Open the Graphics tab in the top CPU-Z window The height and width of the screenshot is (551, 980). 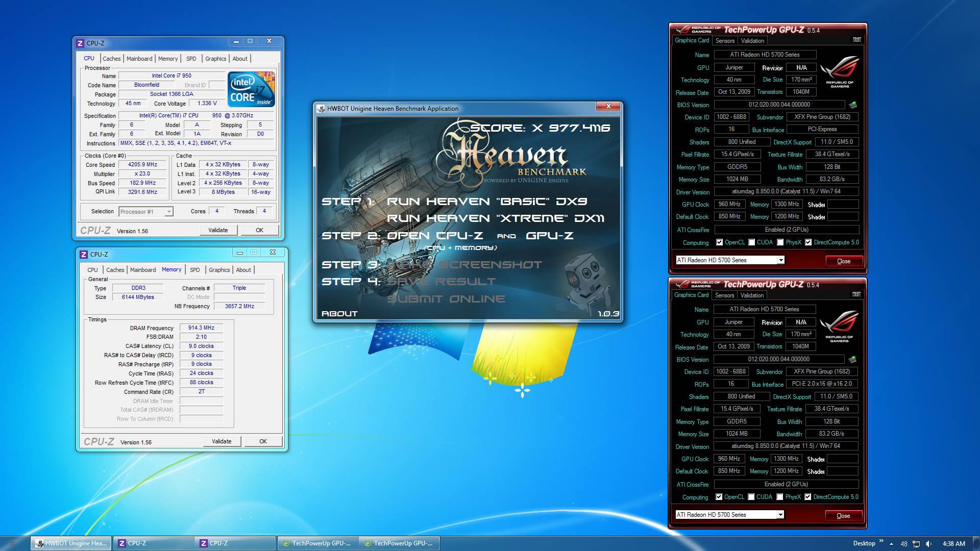tap(215, 59)
